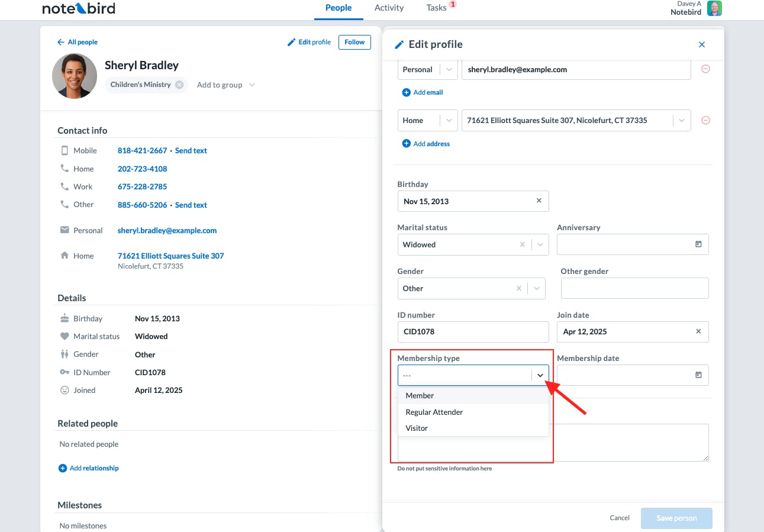Clear the Widowed marital status selection

[x=522, y=244]
